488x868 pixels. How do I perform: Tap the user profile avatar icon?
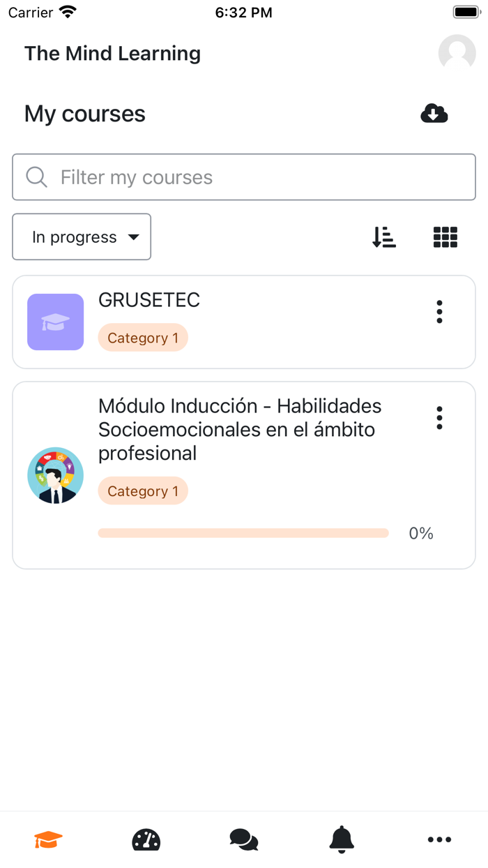457,53
